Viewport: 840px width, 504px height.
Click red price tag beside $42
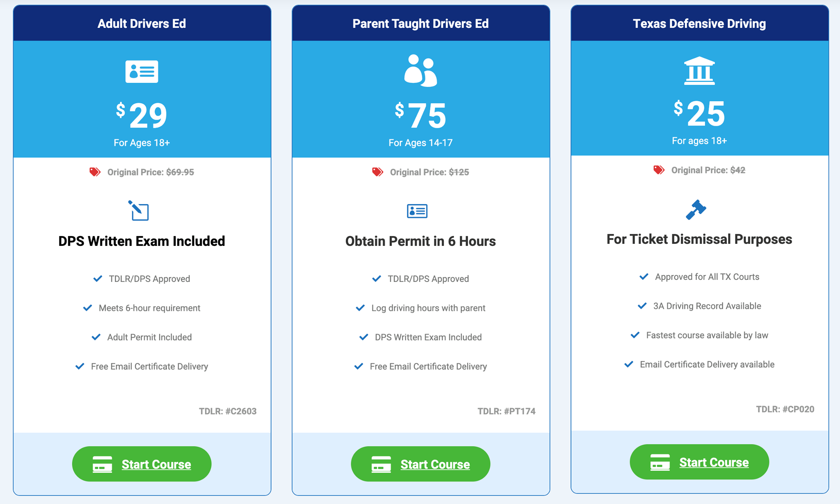coord(659,170)
